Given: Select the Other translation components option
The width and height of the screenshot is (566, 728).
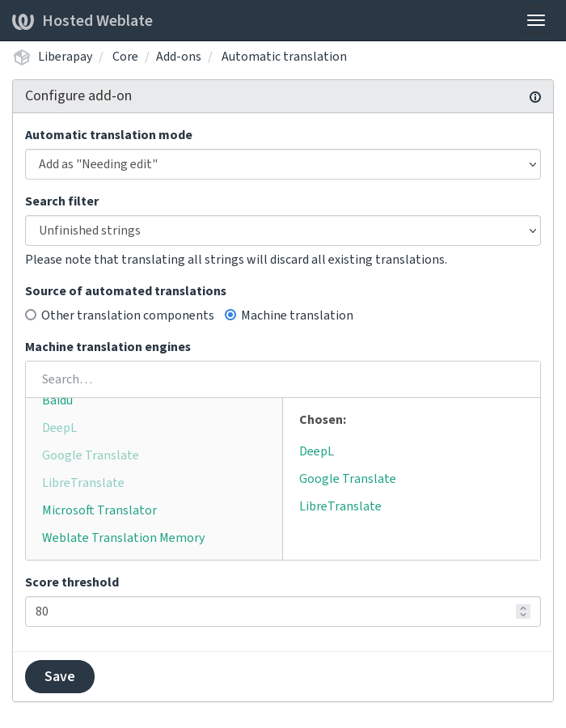Looking at the screenshot, I should pos(30,315).
